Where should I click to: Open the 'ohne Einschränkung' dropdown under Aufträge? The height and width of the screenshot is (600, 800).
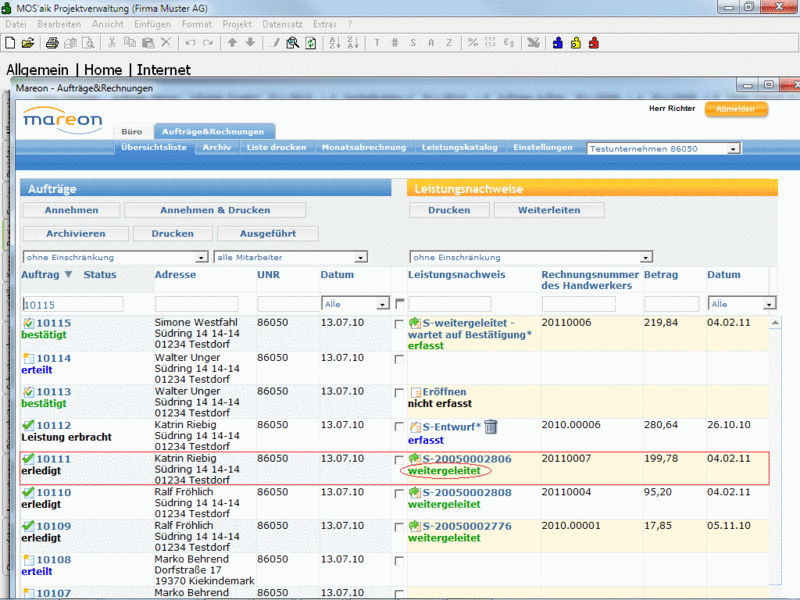click(115, 257)
